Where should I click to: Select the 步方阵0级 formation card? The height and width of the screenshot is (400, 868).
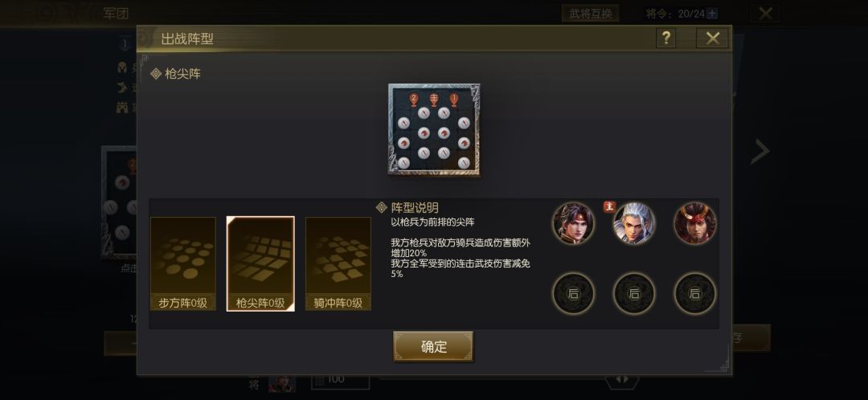coord(182,263)
